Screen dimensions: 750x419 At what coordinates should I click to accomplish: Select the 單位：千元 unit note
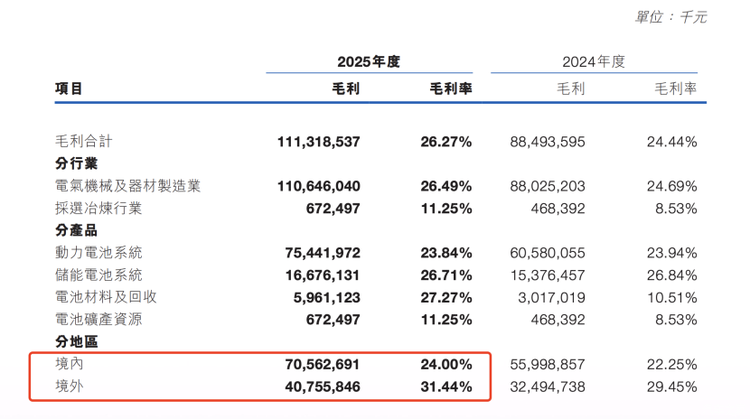pos(671,17)
